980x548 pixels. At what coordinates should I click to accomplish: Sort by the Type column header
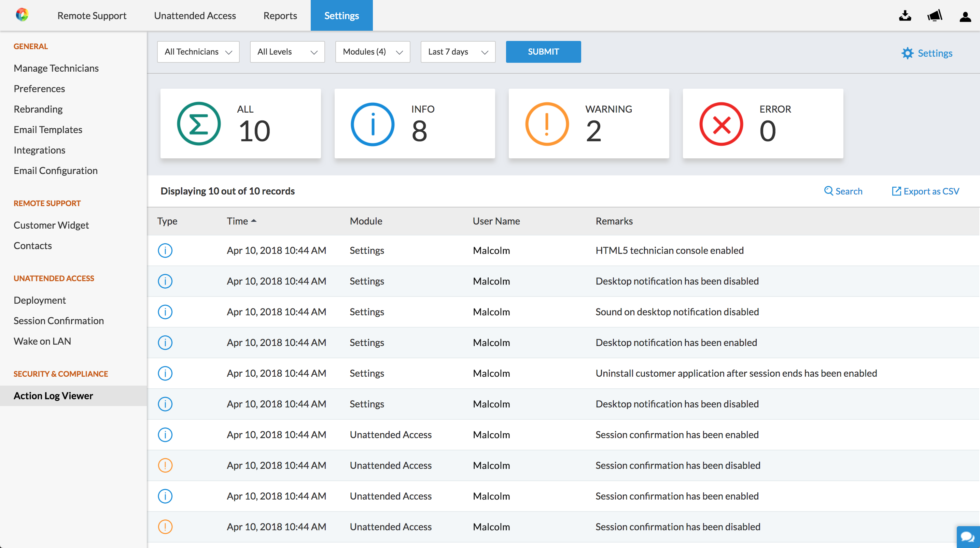pos(167,221)
